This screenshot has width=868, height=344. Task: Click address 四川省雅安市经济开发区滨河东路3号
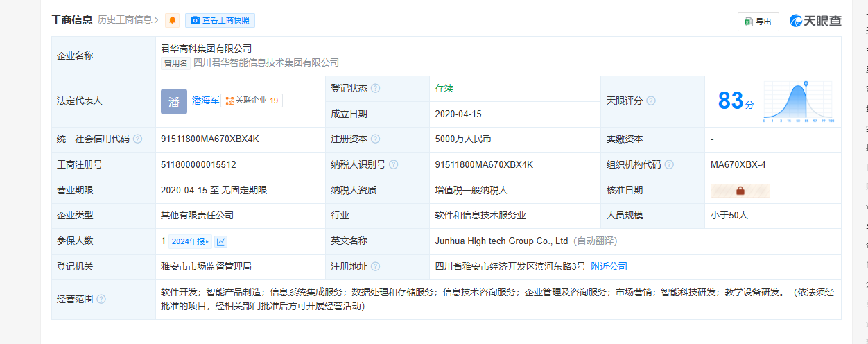click(510, 266)
